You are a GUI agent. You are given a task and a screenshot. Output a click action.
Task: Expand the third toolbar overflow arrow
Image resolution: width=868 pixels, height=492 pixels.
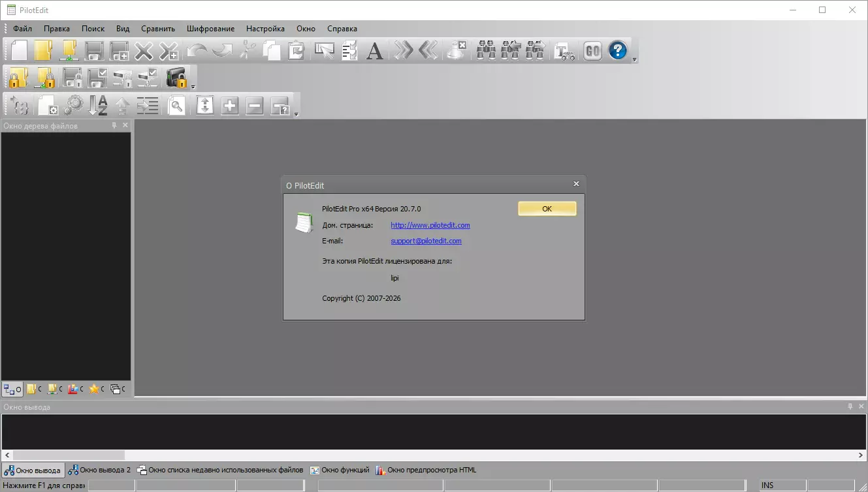pos(297,114)
